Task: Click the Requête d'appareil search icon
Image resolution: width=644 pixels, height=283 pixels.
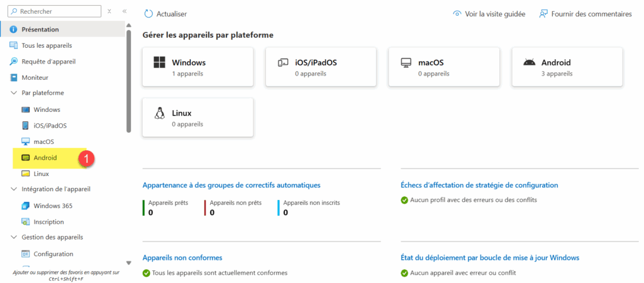Action: [14, 62]
